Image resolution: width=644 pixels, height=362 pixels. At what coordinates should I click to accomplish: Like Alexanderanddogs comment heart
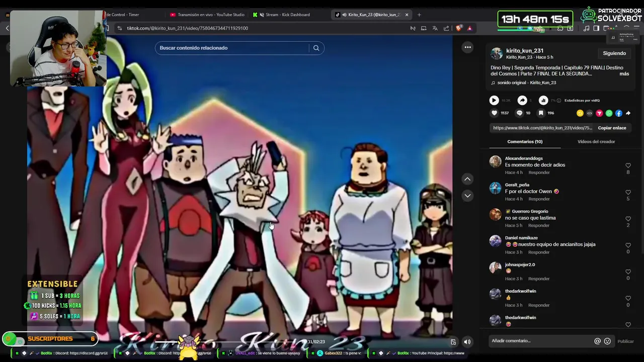tap(628, 165)
